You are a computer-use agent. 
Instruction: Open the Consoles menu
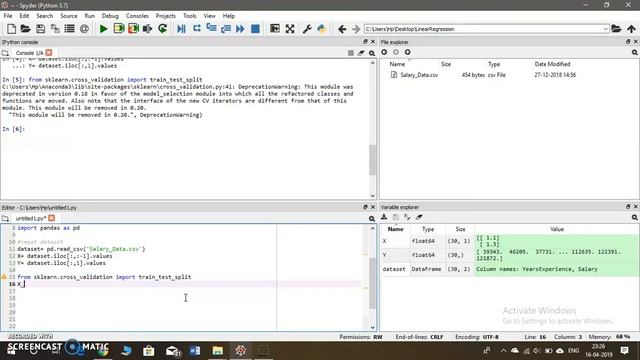point(137,16)
